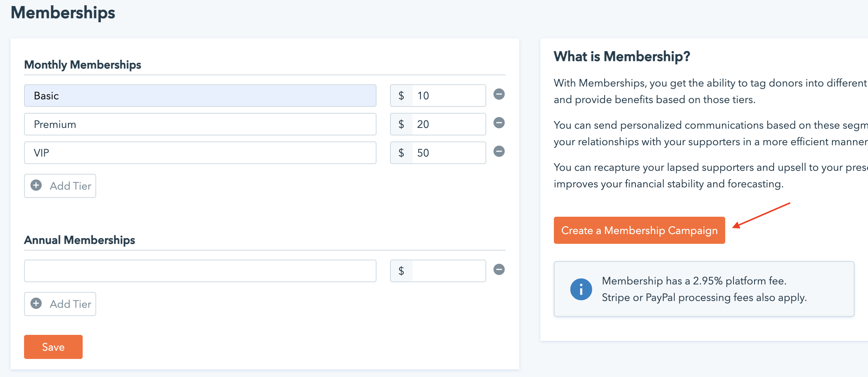Click the 'What is Membership?' heading

click(622, 56)
